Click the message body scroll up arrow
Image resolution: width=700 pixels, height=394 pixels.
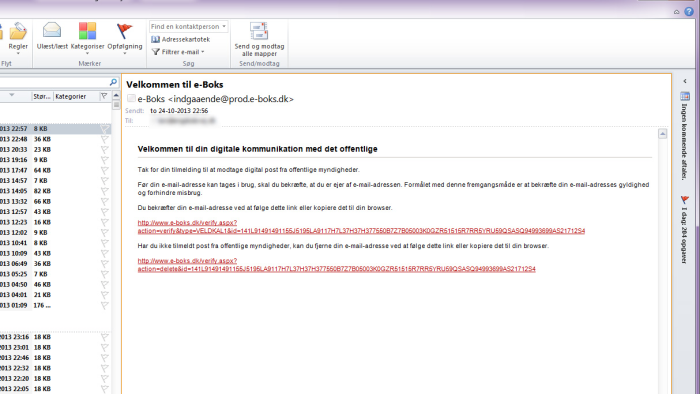662,133
